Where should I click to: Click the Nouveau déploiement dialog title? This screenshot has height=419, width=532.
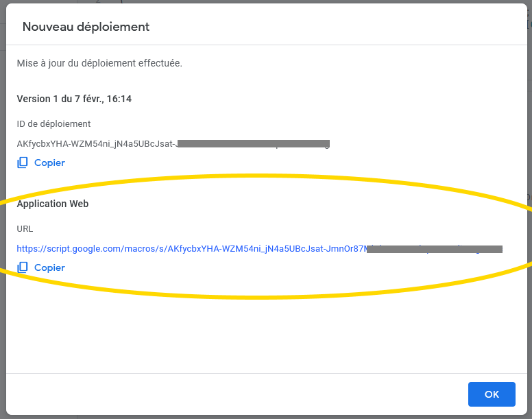[86, 27]
